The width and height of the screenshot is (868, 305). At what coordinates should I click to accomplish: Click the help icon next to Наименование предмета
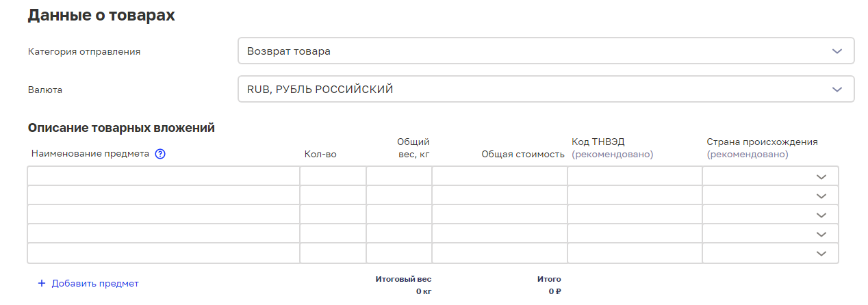click(x=161, y=154)
